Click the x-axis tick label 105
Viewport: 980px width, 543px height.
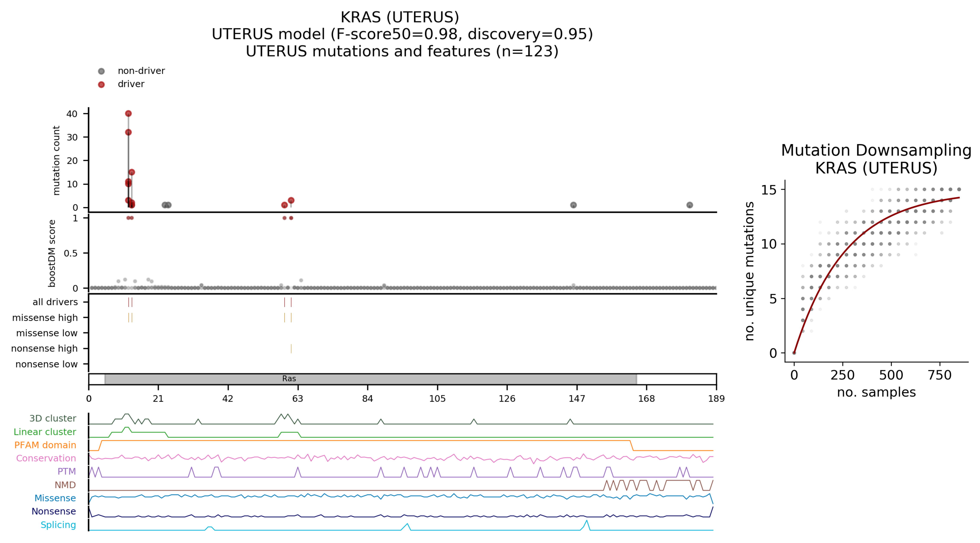pos(437,398)
